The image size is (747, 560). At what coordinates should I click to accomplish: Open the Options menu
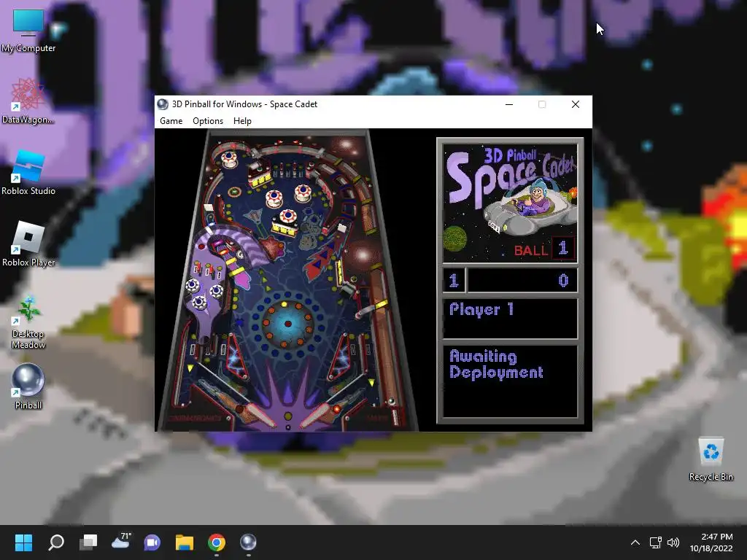click(208, 121)
